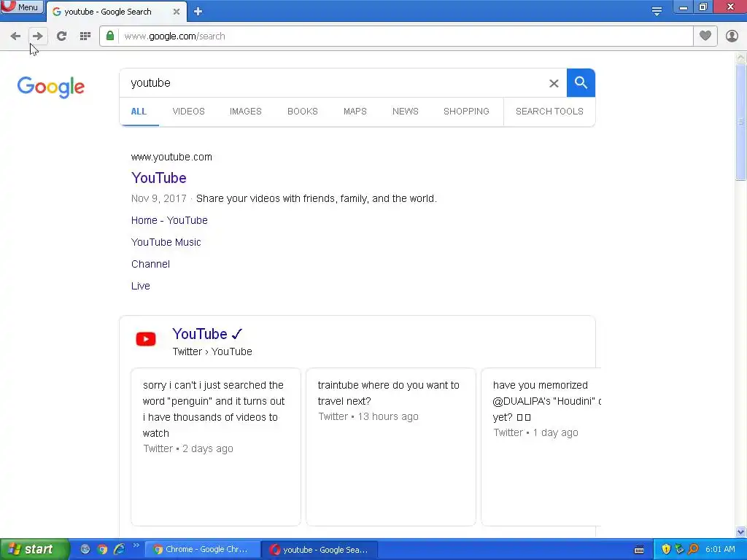Click the blue magnifier search button

point(581,83)
